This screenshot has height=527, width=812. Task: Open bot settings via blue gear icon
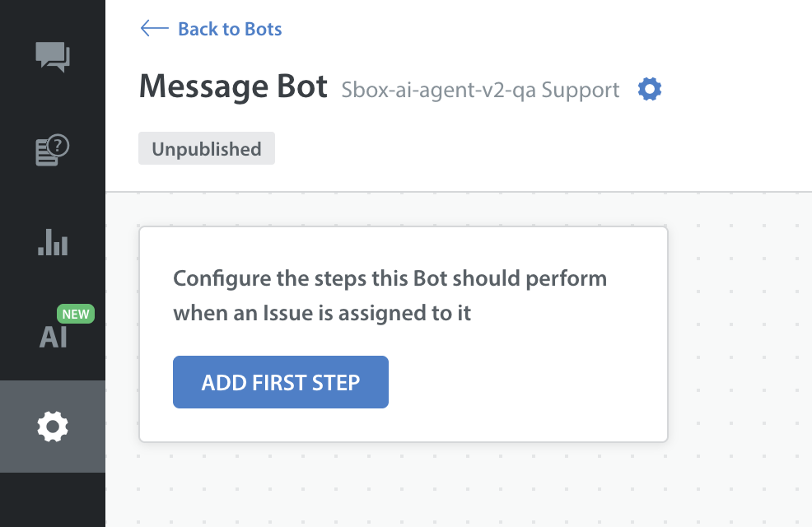[650, 89]
